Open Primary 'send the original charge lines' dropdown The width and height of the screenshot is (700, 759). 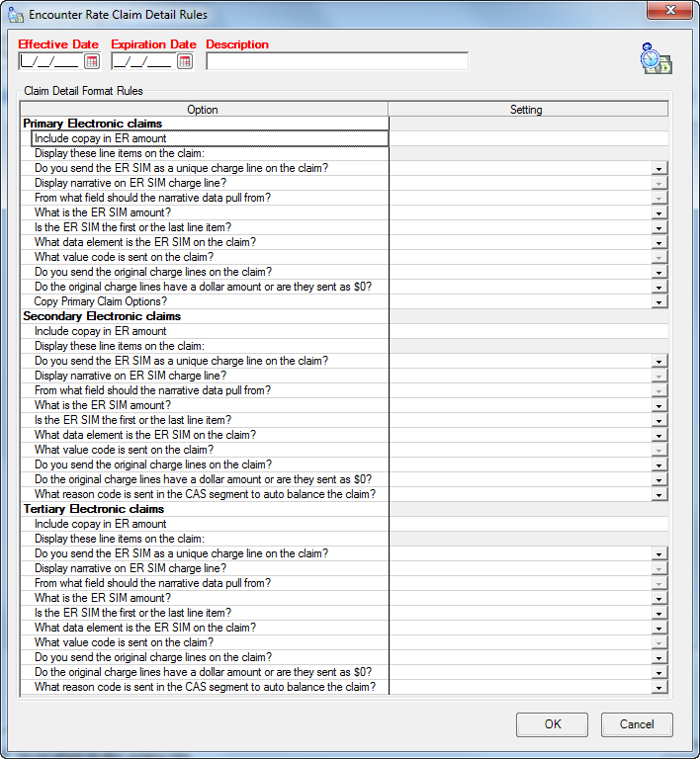(x=658, y=272)
